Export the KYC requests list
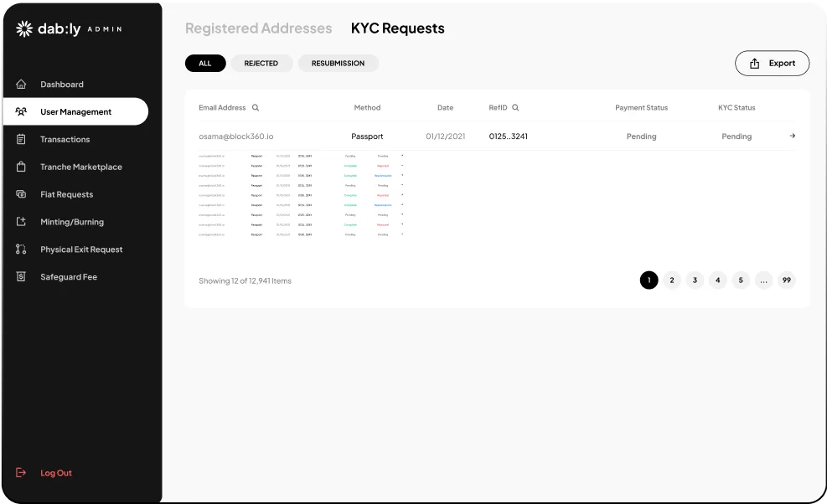827x504 pixels. (x=773, y=64)
